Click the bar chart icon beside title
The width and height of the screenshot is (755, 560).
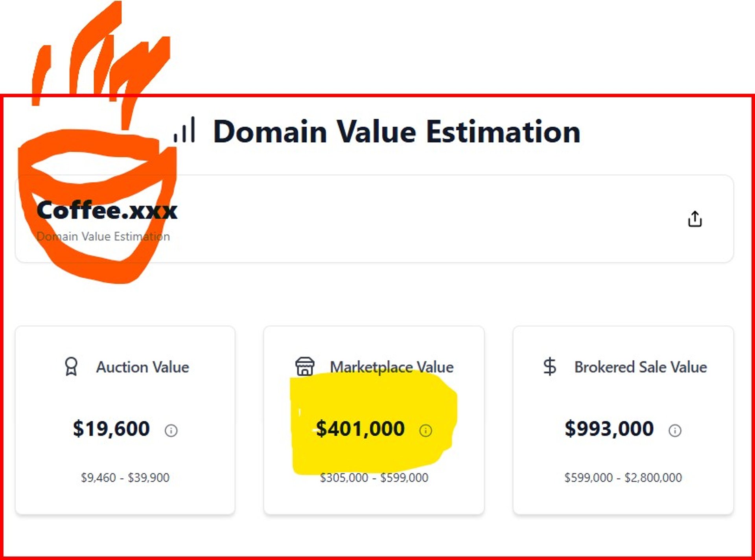click(184, 130)
